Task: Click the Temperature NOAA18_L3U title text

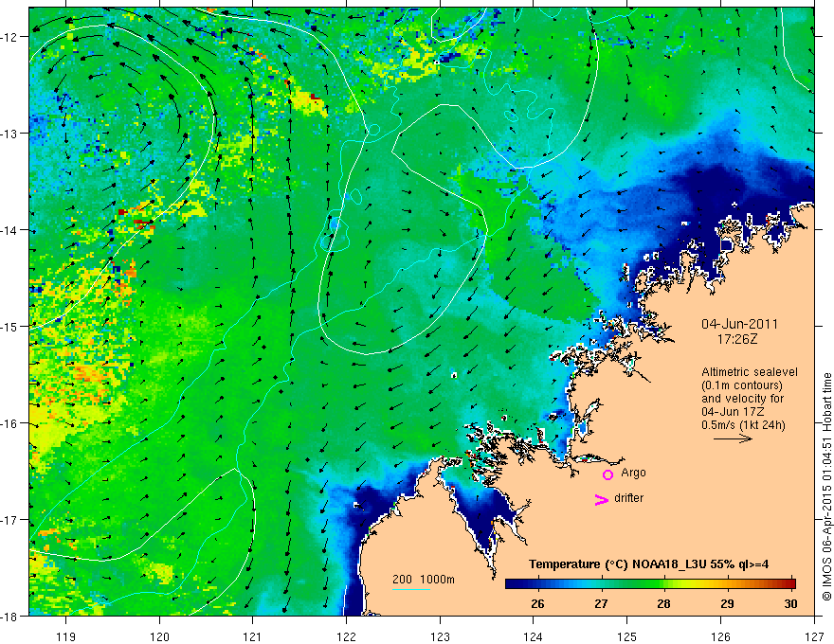Action: pos(648,563)
